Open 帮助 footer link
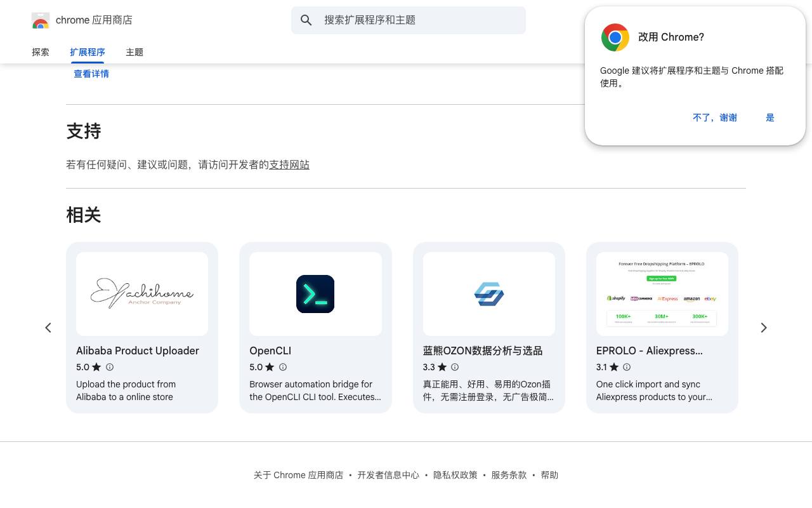812x508 pixels. pyautogui.click(x=549, y=475)
